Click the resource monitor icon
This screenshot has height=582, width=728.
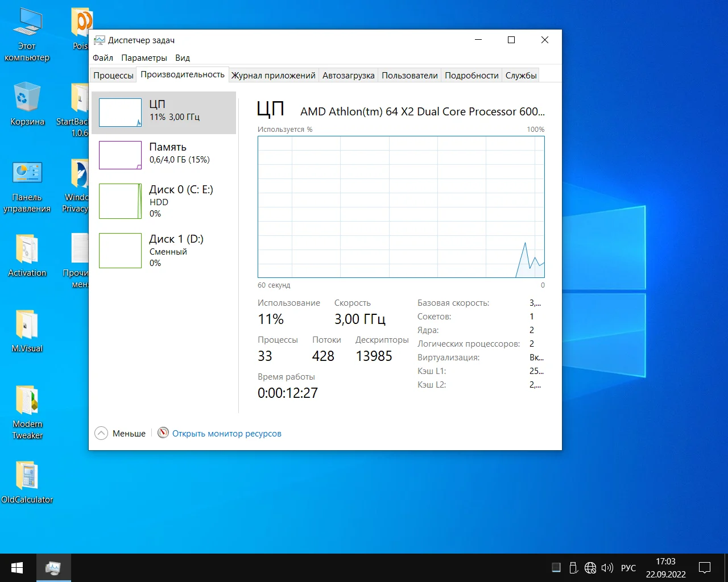click(163, 433)
